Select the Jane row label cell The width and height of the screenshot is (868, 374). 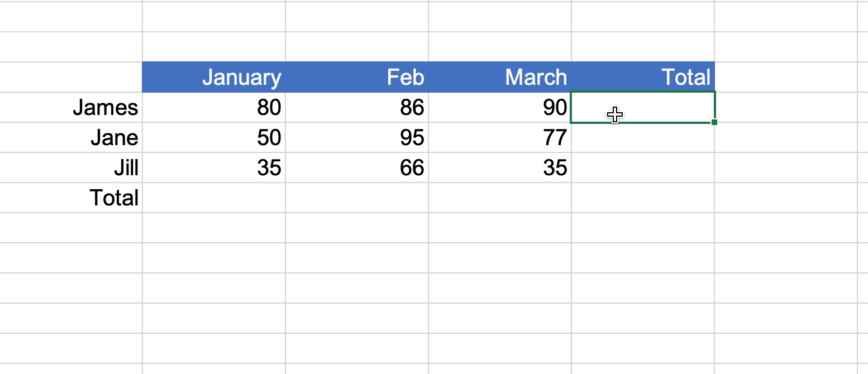71,137
